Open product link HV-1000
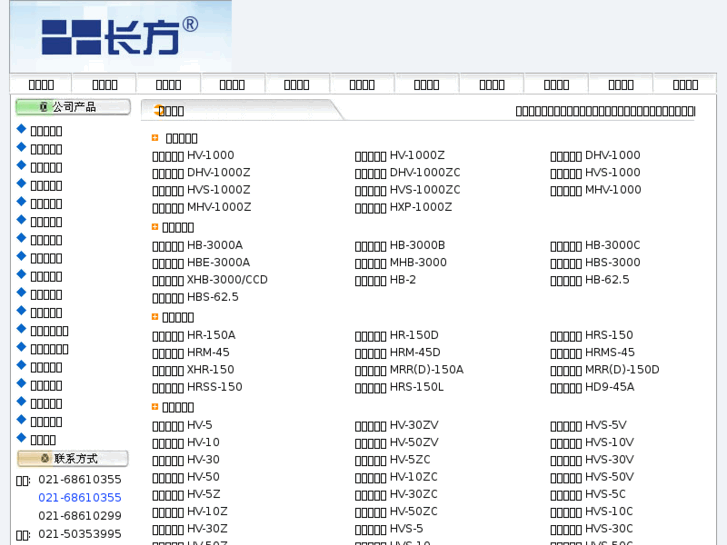 click(x=193, y=155)
